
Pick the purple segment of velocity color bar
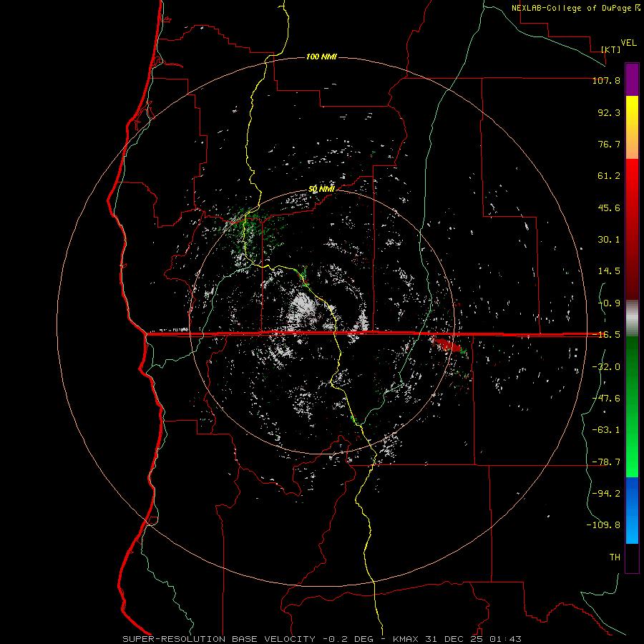point(632,79)
